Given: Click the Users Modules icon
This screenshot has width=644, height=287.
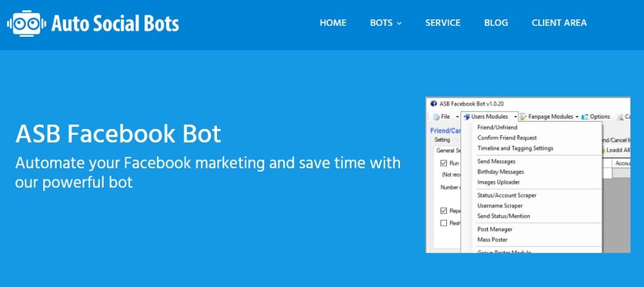Looking at the screenshot, I should 466,117.
